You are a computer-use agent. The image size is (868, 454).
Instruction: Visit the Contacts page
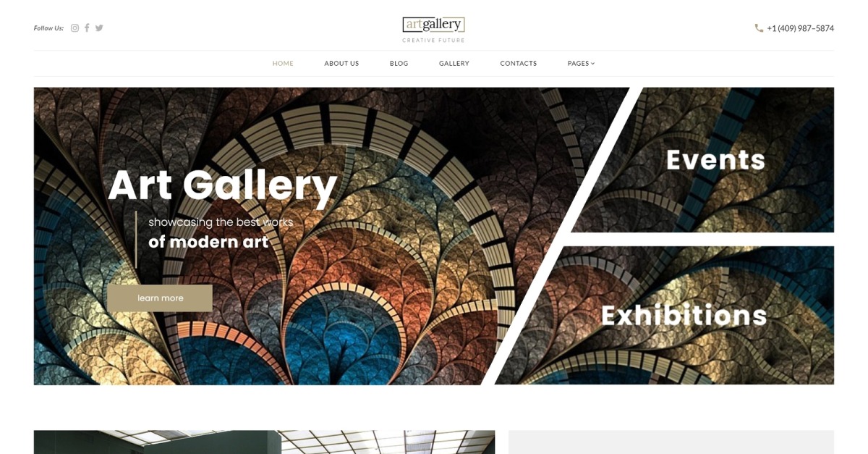(519, 64)
